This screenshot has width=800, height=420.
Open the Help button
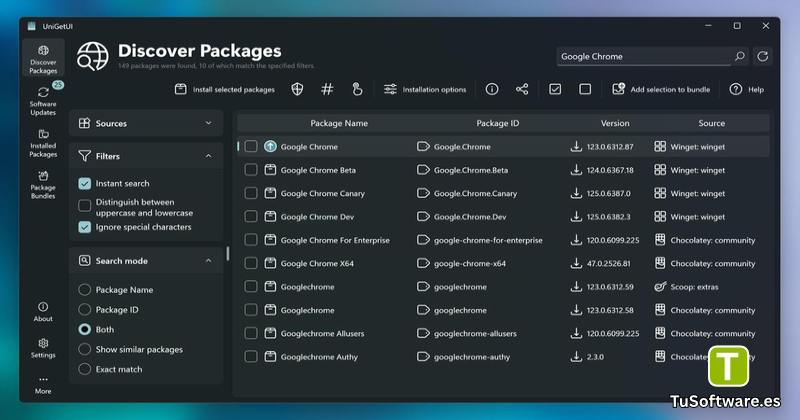(747, 89)
